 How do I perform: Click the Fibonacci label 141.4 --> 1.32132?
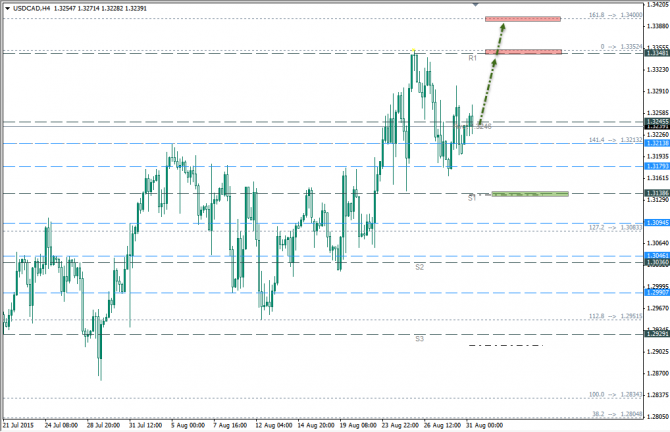[615, 140]
